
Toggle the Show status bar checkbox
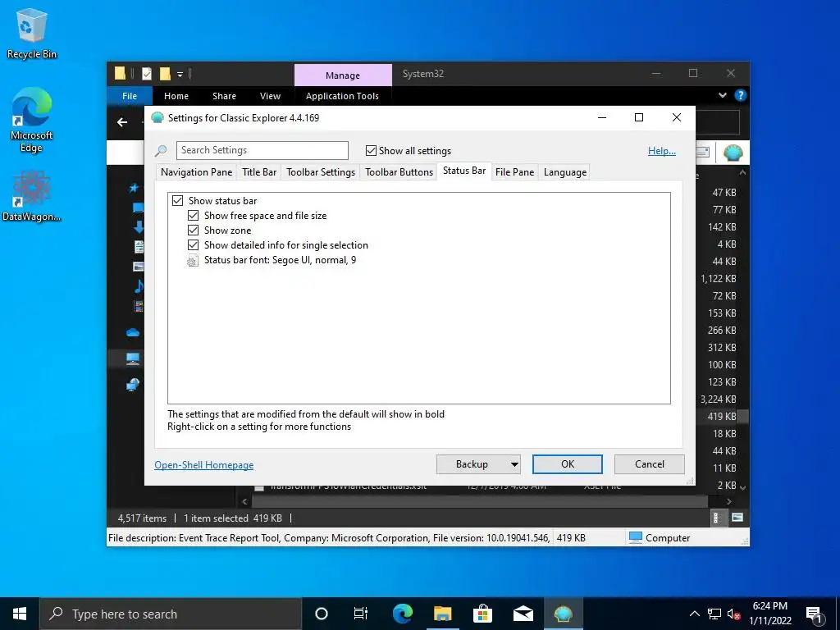(x=178, y=201)
